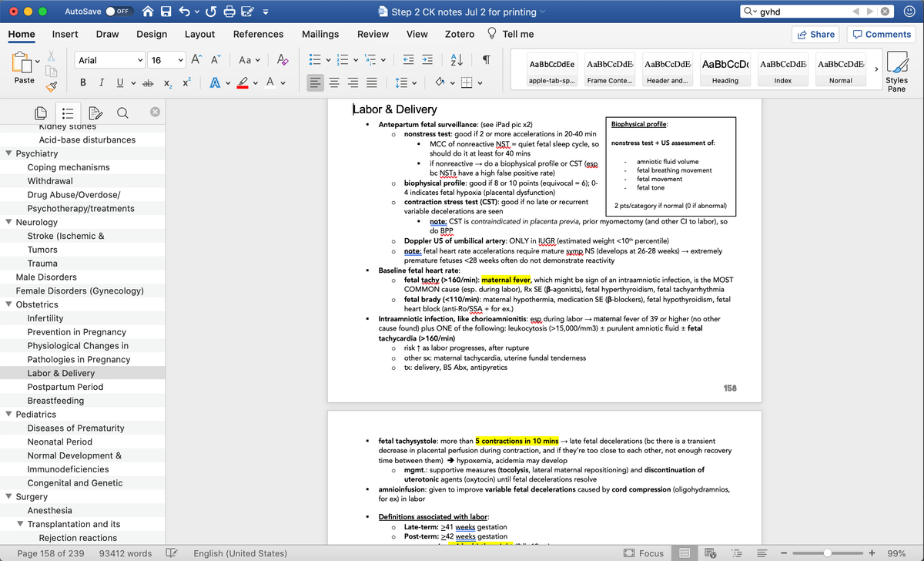This screenshot has width=924, height=561.
Task: Save the document with the disk icon
Action: [166, 12]
